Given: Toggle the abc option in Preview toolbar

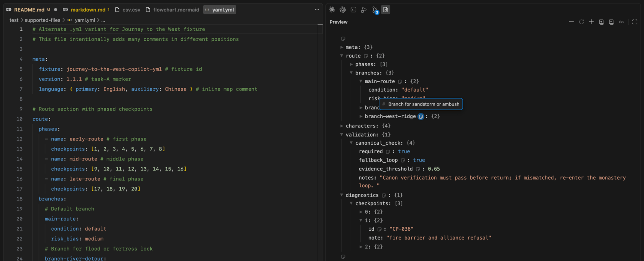Looking at the screenshot, I should [621, 22].
